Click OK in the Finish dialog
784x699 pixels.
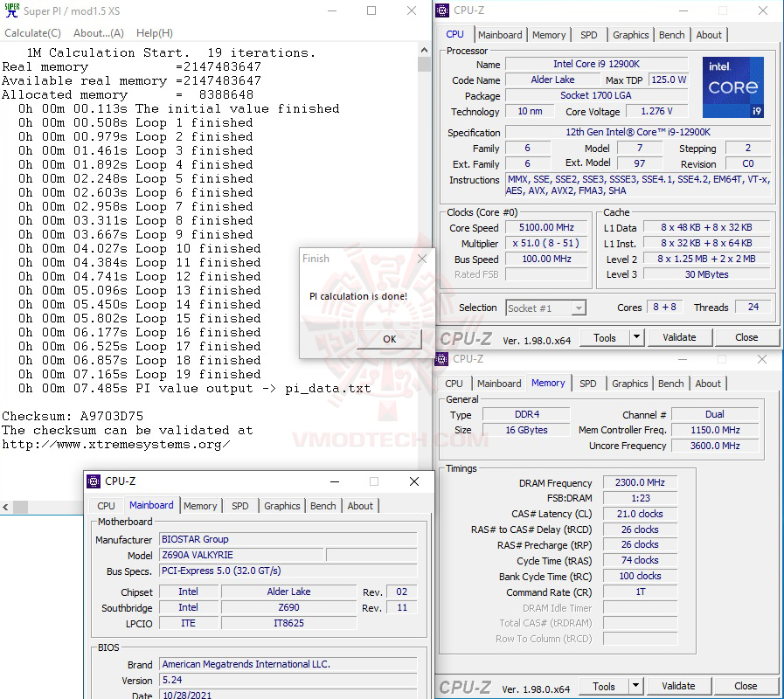point(389,339)
